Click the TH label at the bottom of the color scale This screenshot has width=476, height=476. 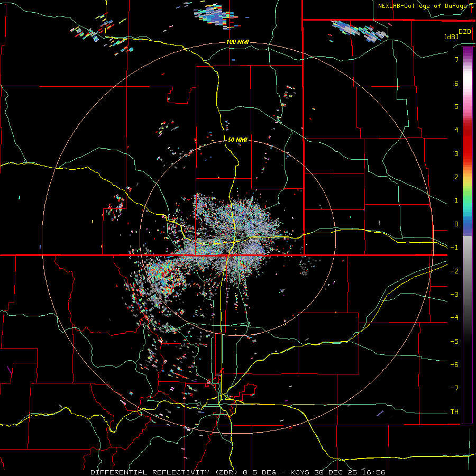(x=454, y=411)
